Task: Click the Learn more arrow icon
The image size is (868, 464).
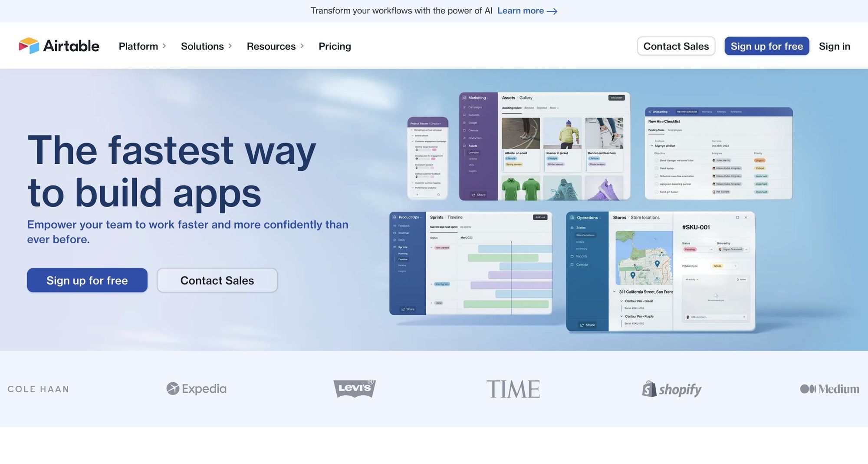Action: tap(552, 11)
